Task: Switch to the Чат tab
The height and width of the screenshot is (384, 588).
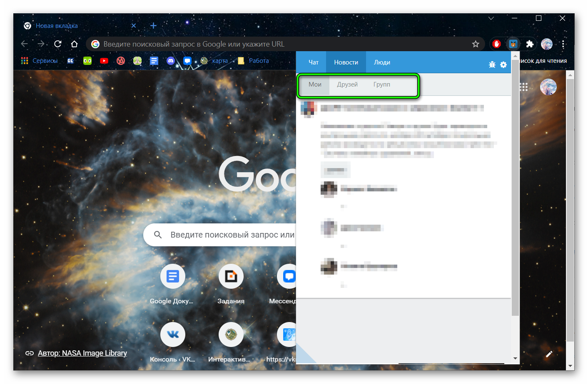Action: click(x=313, y=62)
